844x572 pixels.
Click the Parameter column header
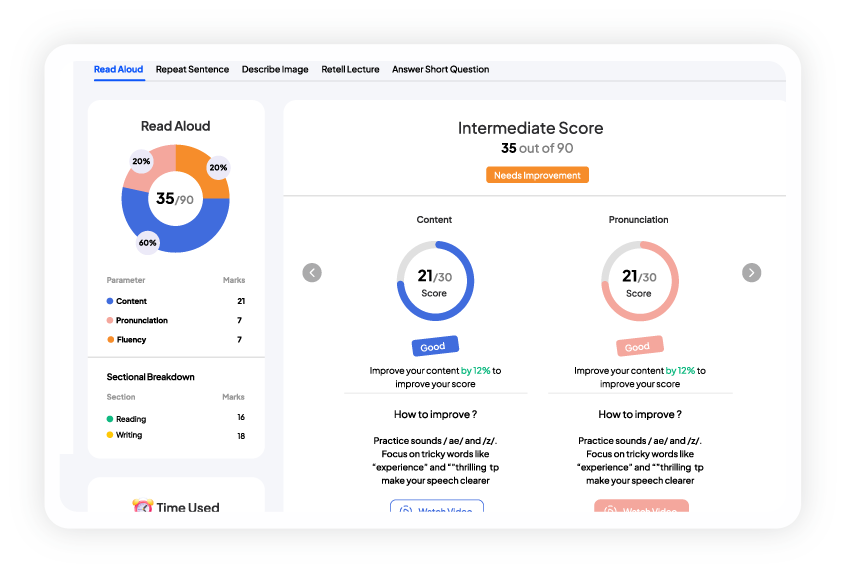click(125, 280)
